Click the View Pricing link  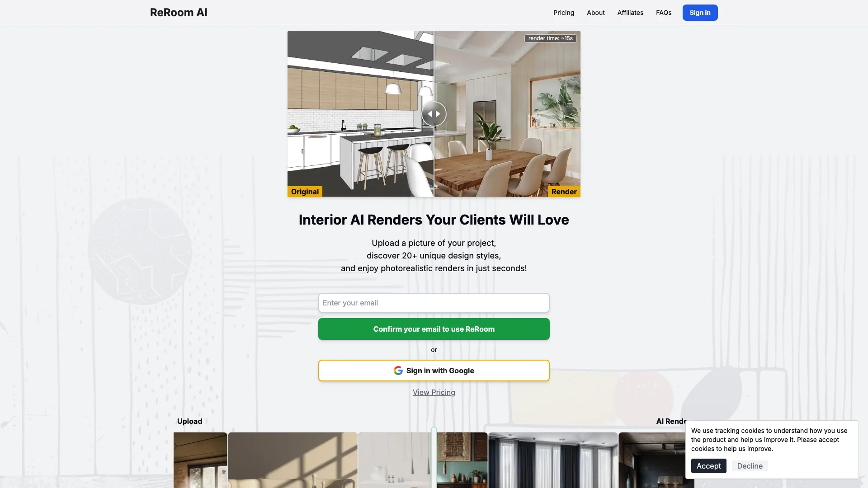click(x=434, y=391)
